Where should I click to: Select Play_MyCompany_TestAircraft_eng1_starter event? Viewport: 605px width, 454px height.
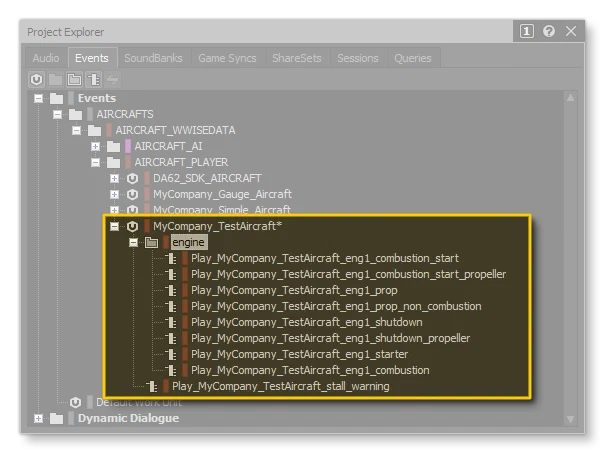(x=299, y=354)
